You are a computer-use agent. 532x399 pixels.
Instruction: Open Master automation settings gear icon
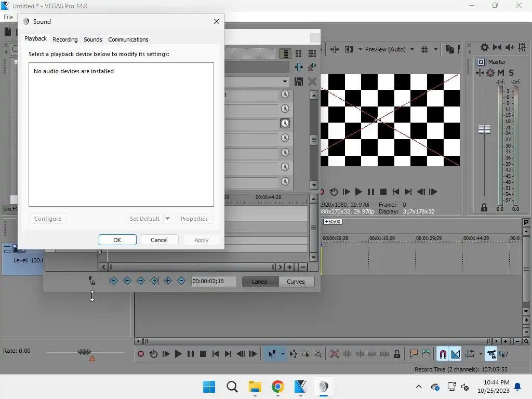[490, 73]
